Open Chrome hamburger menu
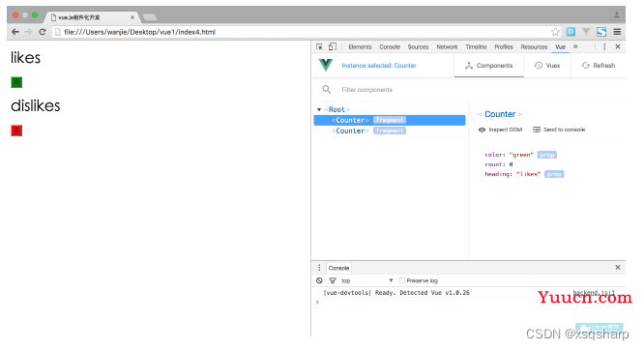This screenshot has width=644, height=350. (617, 32)
